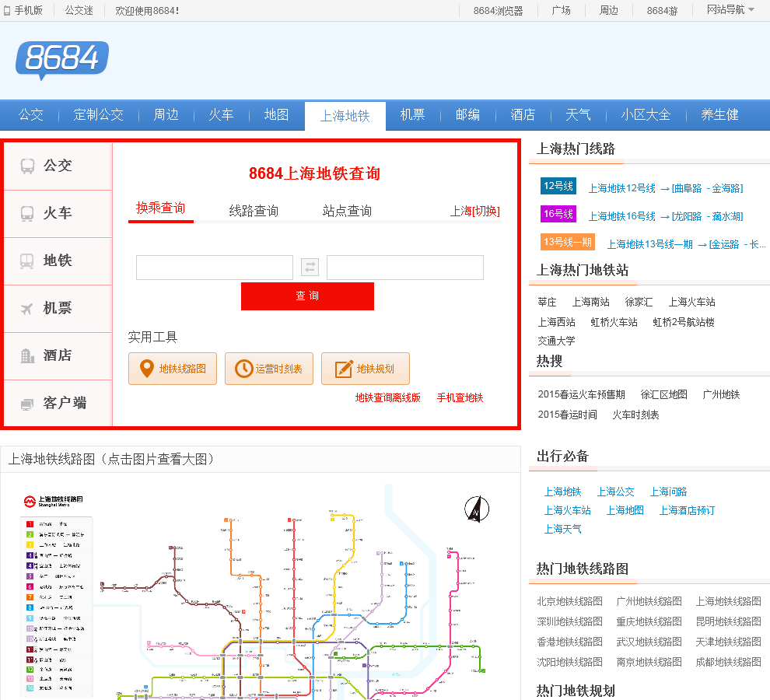The width and height of the screenshot is (770, 700).
Task: Click 8684游 in the top bar
Action: point(662,11)
